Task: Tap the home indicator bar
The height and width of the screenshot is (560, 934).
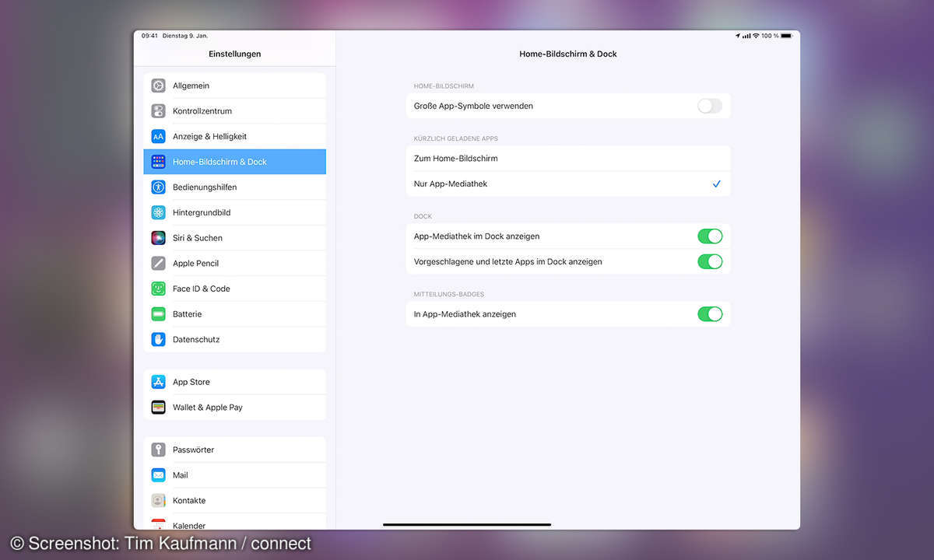Action: click(x=467, y=524)
